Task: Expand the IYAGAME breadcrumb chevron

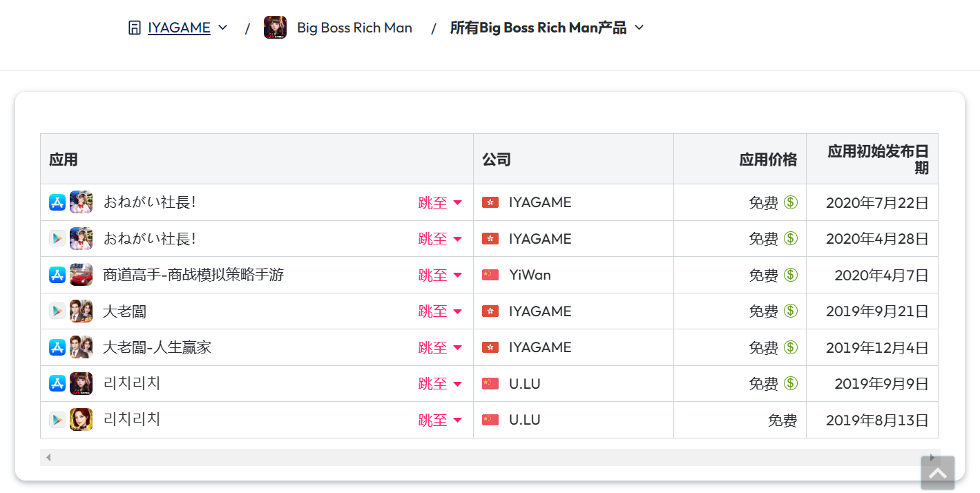Action: coord(222,28)
